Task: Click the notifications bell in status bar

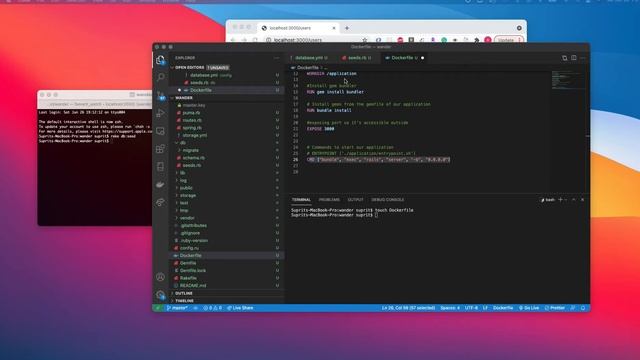Action: 583,308
